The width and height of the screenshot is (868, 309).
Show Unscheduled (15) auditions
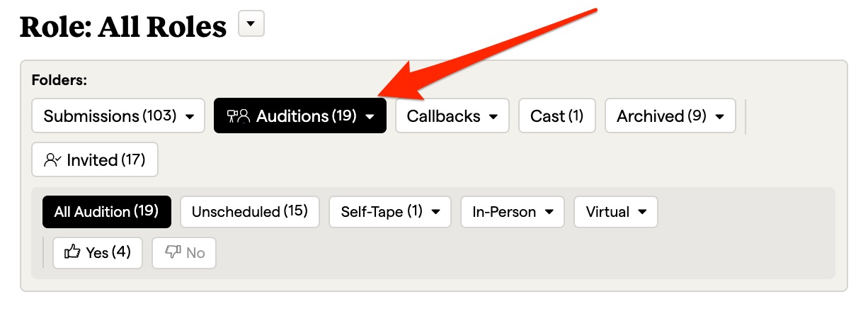249,212
